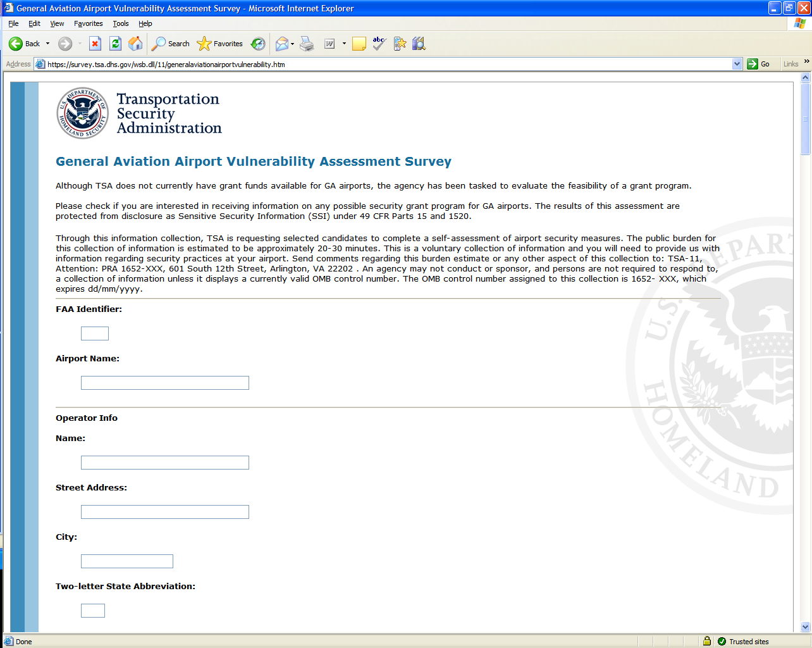Click the Research books toolbar icon
The image size is (812, 648).
pos(419,44)
